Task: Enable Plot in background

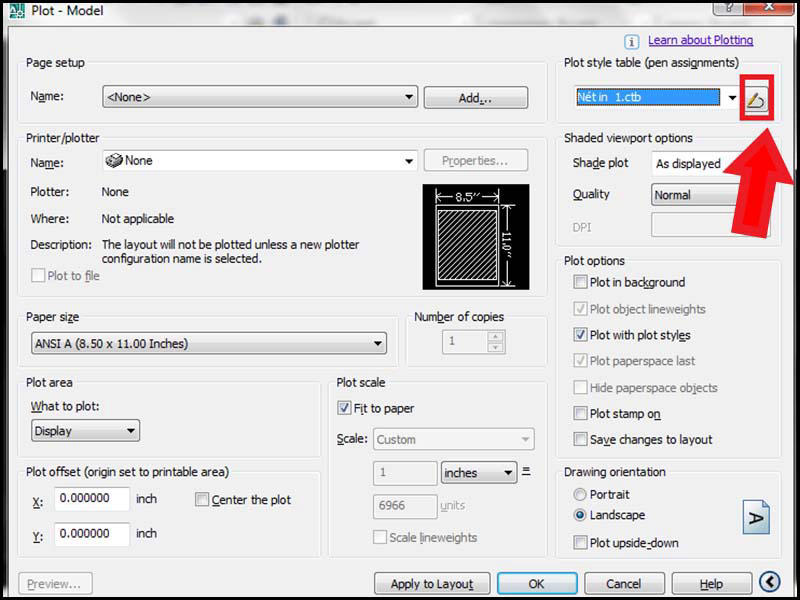Action: pyautogui.click(x=580, y=282)
